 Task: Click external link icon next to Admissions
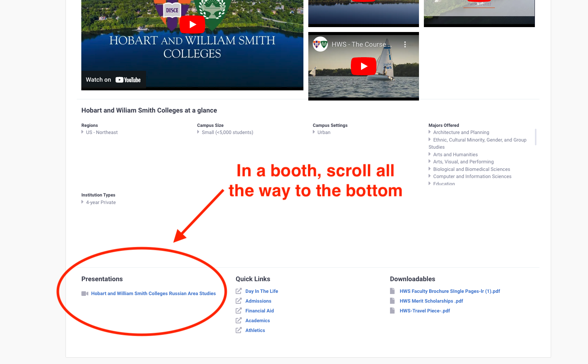click(239, 301)
